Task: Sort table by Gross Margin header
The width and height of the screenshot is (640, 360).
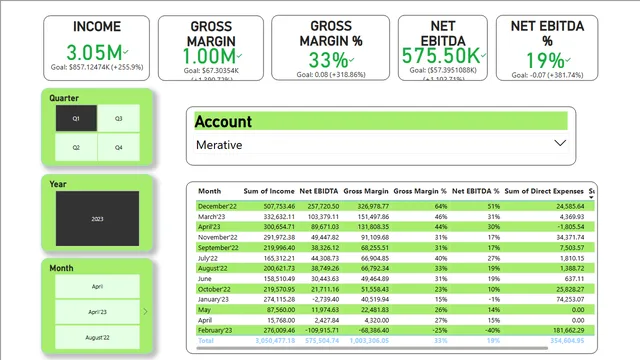Action: point(366,191)
